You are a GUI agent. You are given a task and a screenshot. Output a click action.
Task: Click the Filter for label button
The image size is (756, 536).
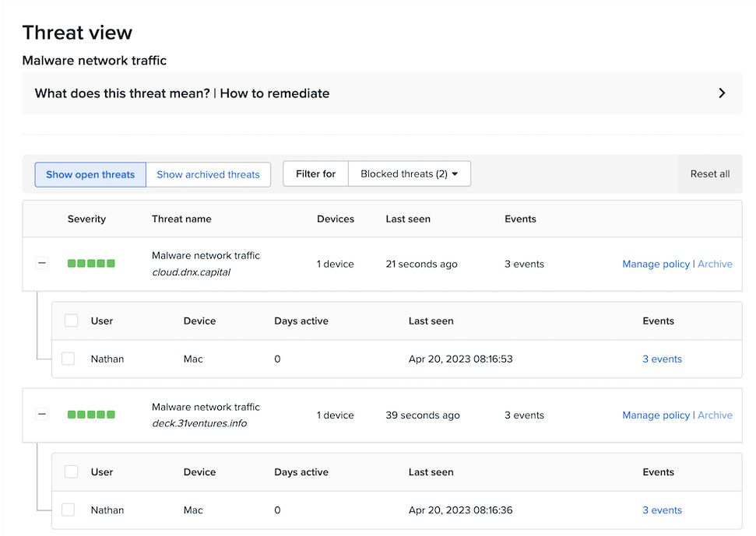point(315,174)
